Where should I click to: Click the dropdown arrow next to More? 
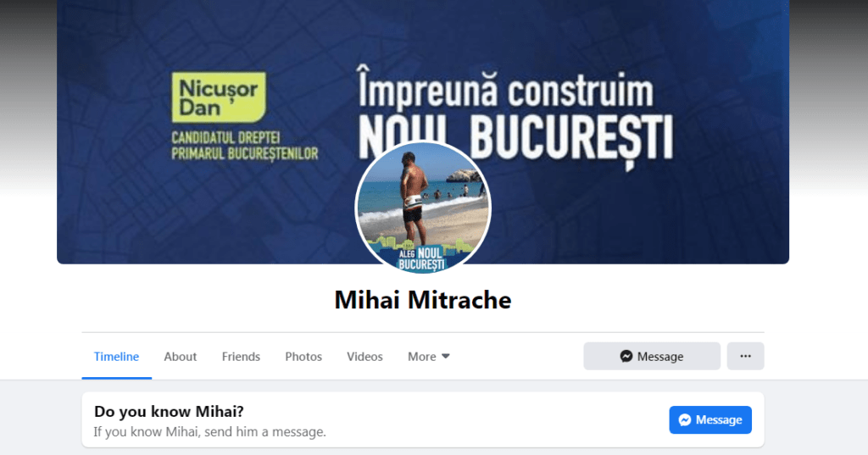[x=446, y=357]
